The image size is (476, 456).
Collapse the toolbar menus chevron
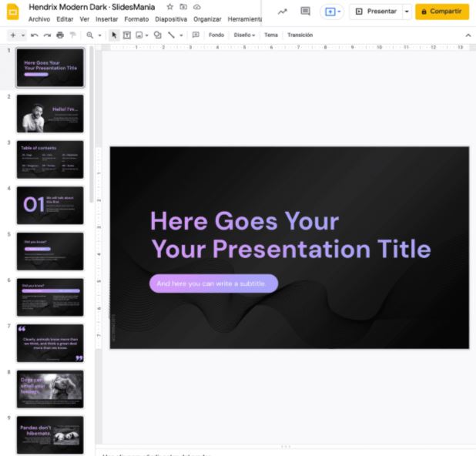(468, 35)
